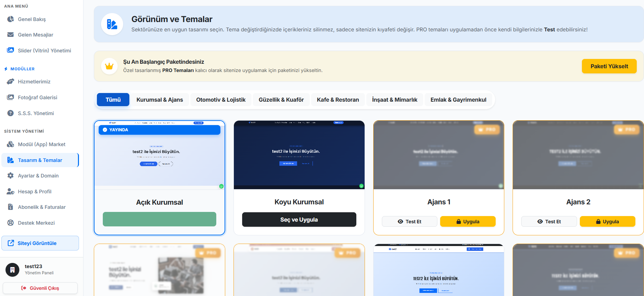Open Genel Bakış pie chart icon

11,19
